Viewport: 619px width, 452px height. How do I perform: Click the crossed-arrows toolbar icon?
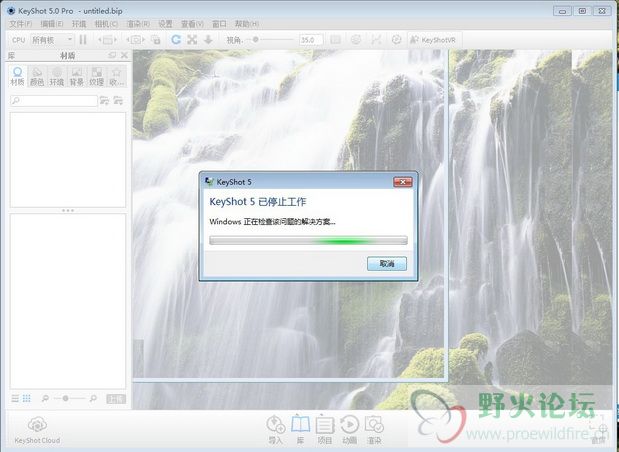tap(376, 40)
